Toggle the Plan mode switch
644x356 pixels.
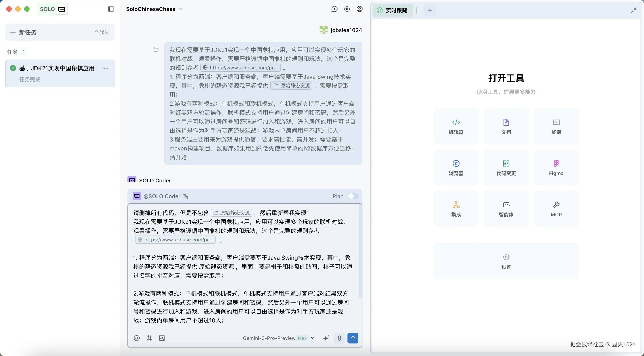coord(353,196)
